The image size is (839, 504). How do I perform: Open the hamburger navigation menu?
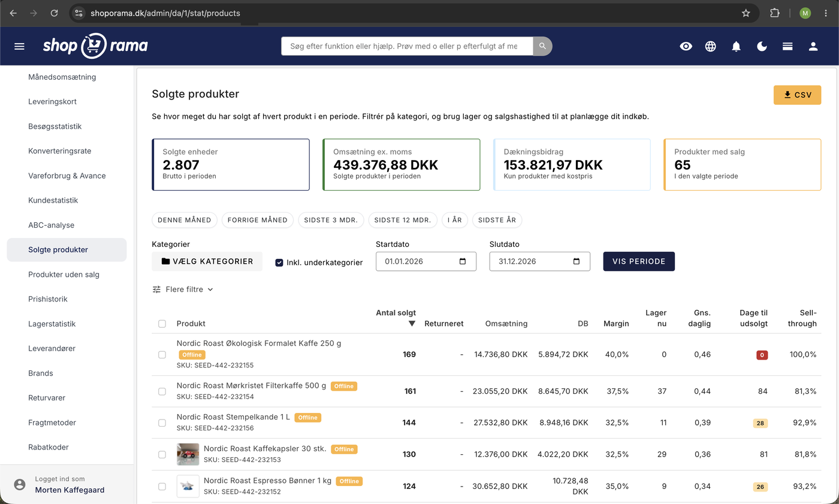[19, 46]
